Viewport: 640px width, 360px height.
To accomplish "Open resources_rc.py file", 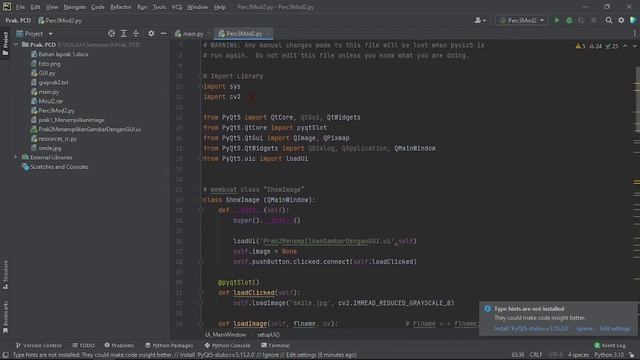I will (58, 139).
